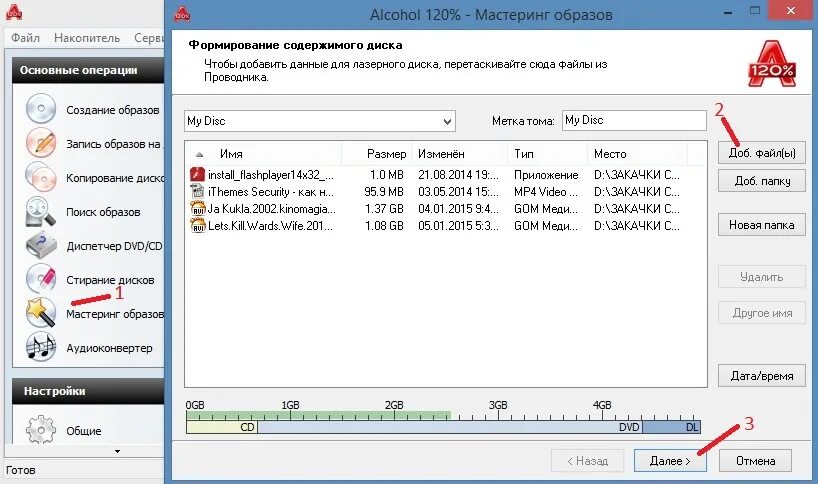
Task: Expand sidebar via bottom down arrow
Action: coord(117,452)
